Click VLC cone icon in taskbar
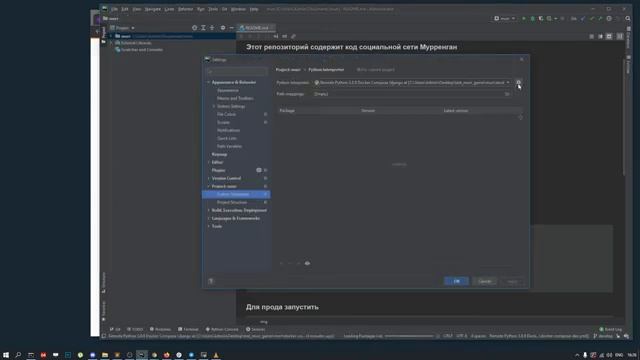The image size is (640, 360). [216, 355]
